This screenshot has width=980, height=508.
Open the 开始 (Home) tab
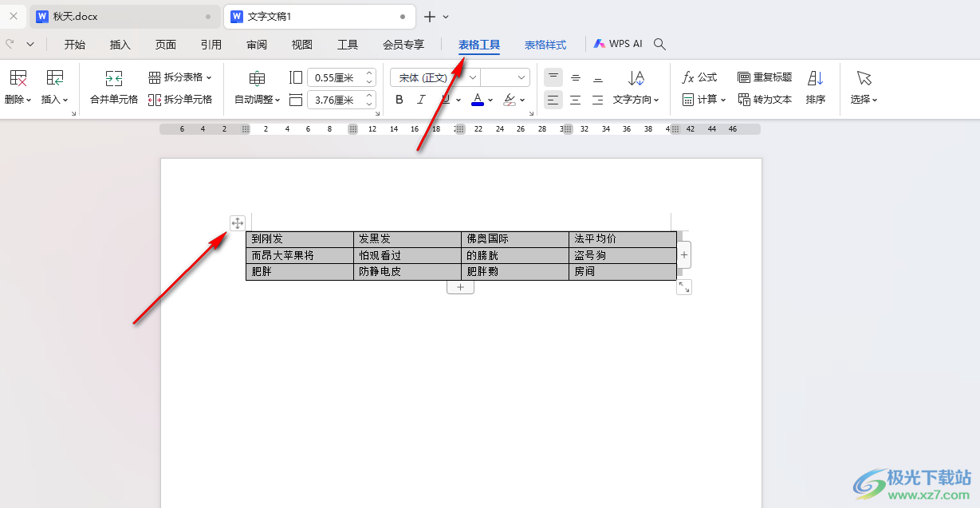(75, 45)
